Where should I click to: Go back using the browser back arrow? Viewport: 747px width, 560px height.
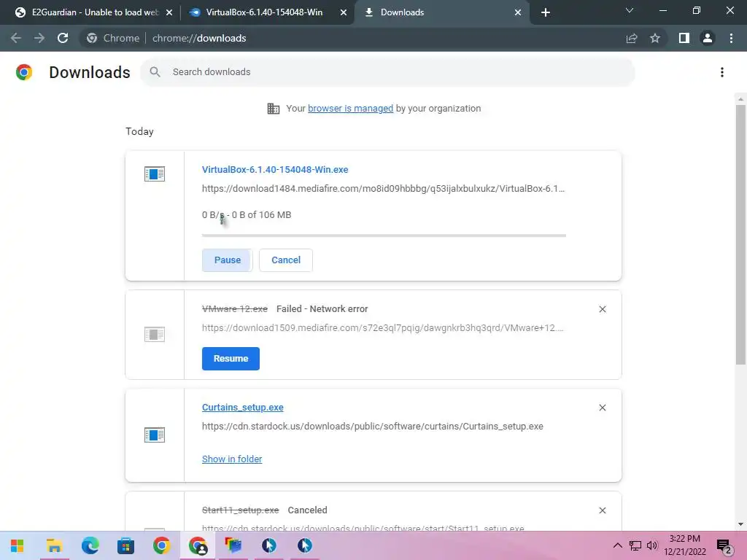16,38
